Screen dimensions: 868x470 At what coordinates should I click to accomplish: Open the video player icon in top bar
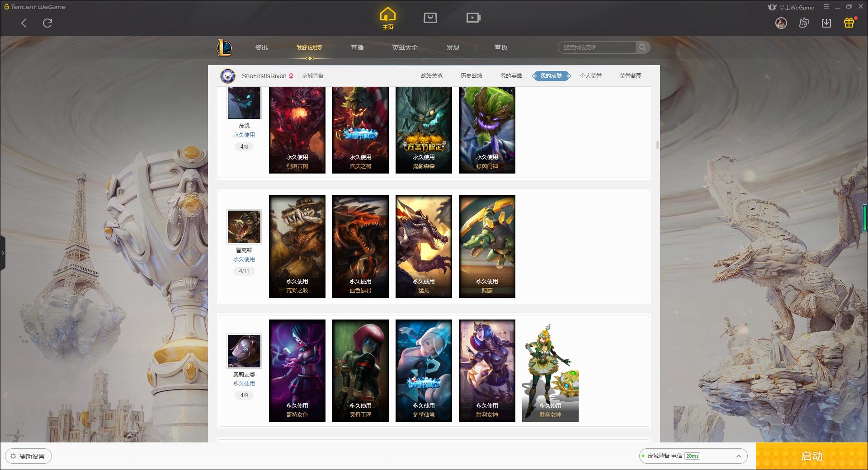point(473,18)
